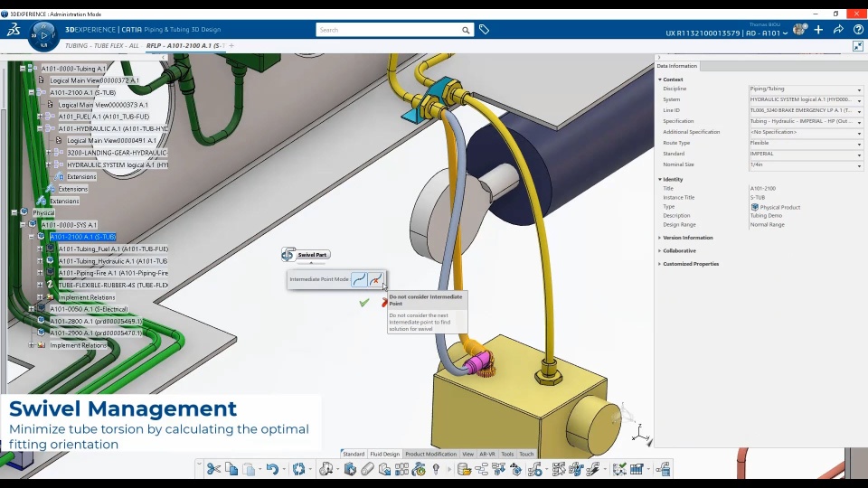This screenshot has height=488, width=868.
Task: Click the pin marker icon in the toolbar
Action: [x=436, y=469]
